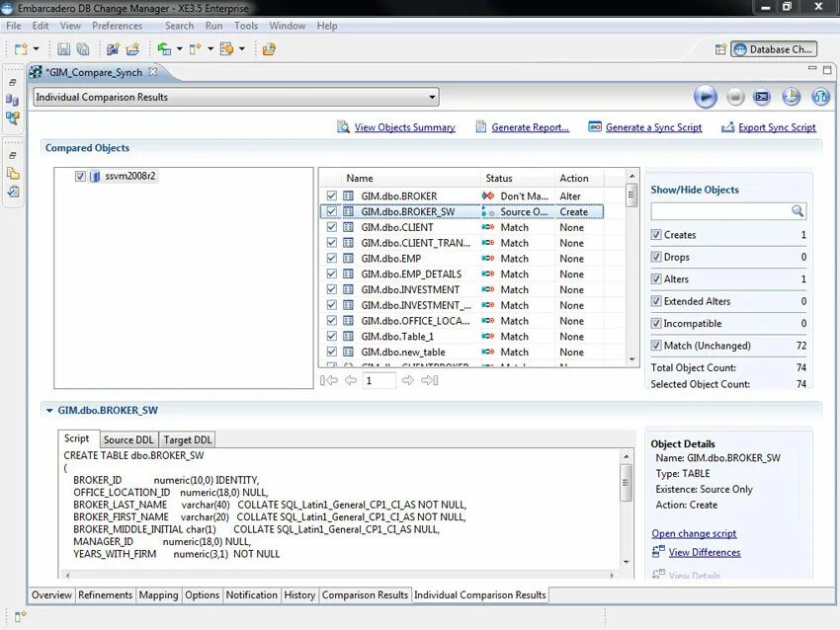Open the New item dropdown arrow
The image size is (840, 630).
pyautogui.click(x=36, y=49)
